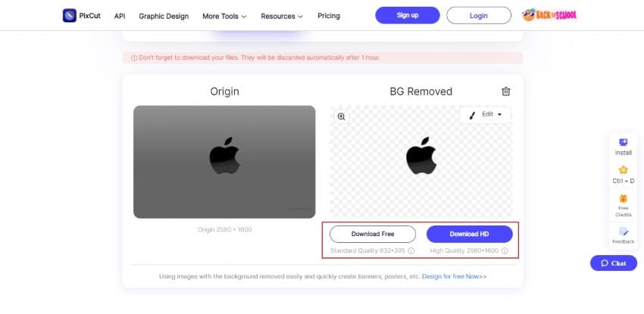
Task: Expand the Edit dropdown
Action: pos(485,114)
